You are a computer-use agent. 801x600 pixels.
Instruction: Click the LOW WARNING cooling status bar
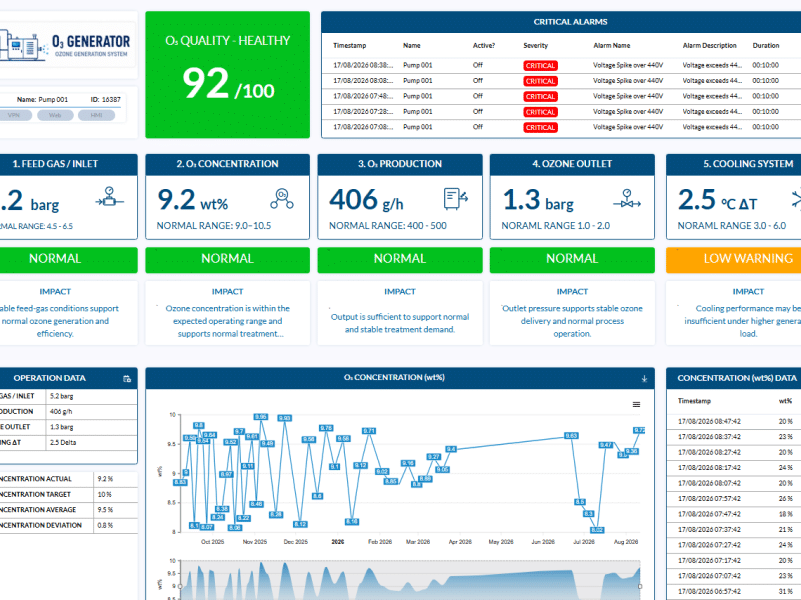click(734, 258)
